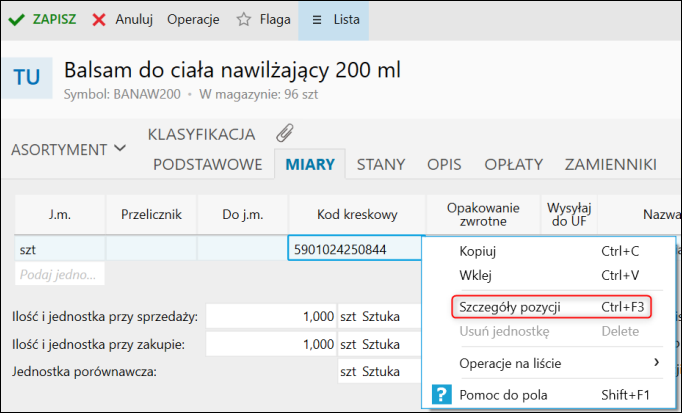Switch to the OPŁATY tab
This screenshot has height=413, width=682.
(x=514, y=164)
